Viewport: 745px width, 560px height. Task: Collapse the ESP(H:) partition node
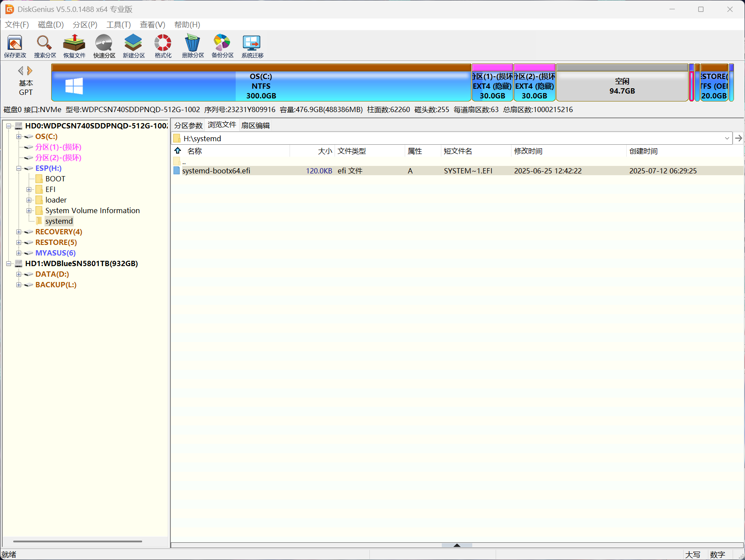(19, 169)
